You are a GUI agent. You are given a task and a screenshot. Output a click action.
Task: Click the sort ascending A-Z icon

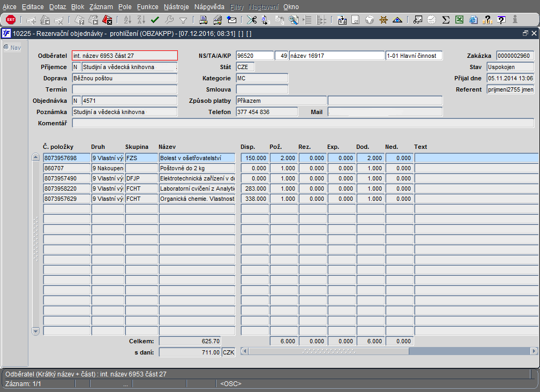(127, 20)
